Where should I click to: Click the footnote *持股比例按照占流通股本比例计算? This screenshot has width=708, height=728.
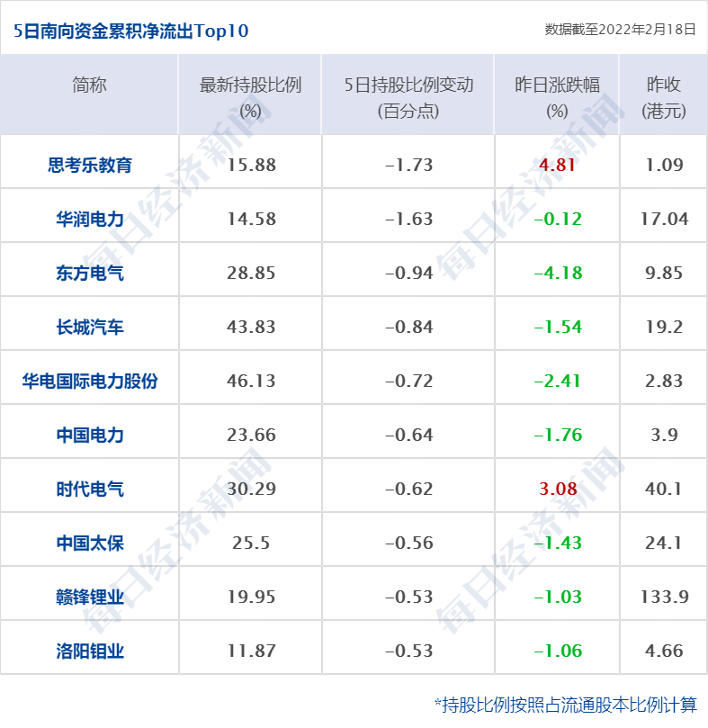click(566, 705)
